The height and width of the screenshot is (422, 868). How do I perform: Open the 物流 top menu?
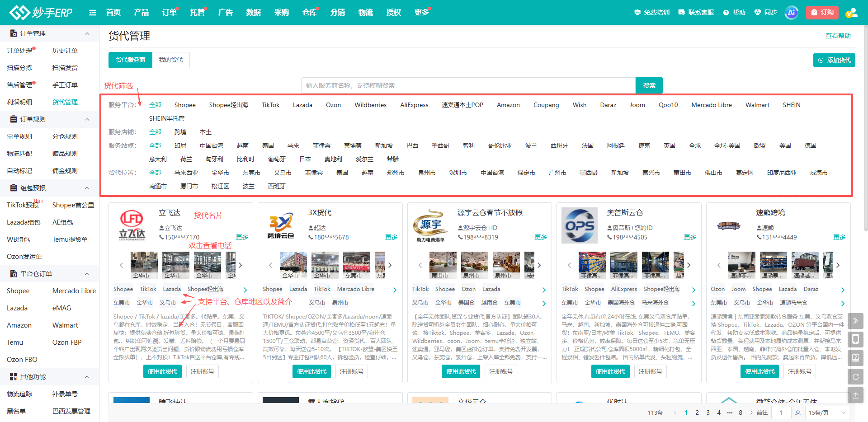[x=366, y=13]
